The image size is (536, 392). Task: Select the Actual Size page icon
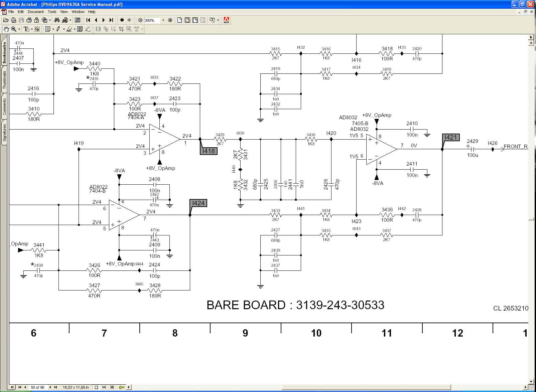click(x=179, y=20)
